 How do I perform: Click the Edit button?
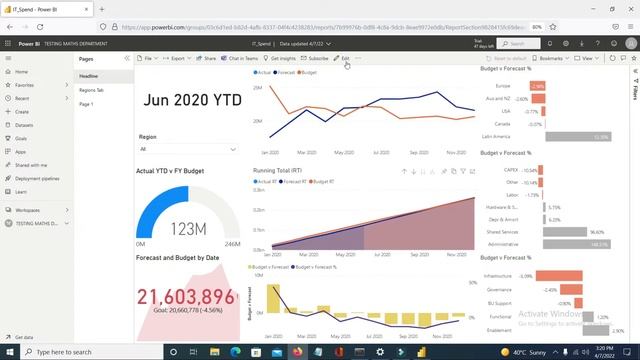(x=341, y=58)
